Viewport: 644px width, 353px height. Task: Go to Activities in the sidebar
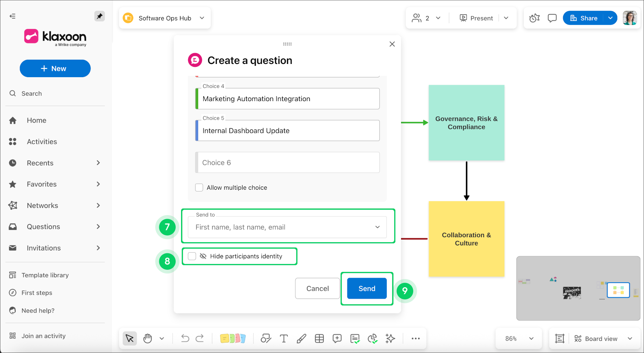[42, 141]
